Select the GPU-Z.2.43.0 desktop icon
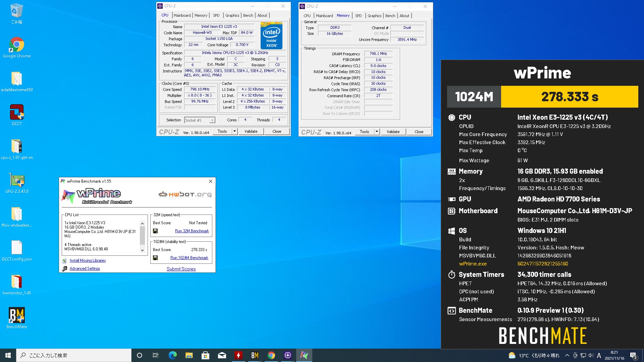The height and width of the screenshot is (362, 644). [16, 183]
